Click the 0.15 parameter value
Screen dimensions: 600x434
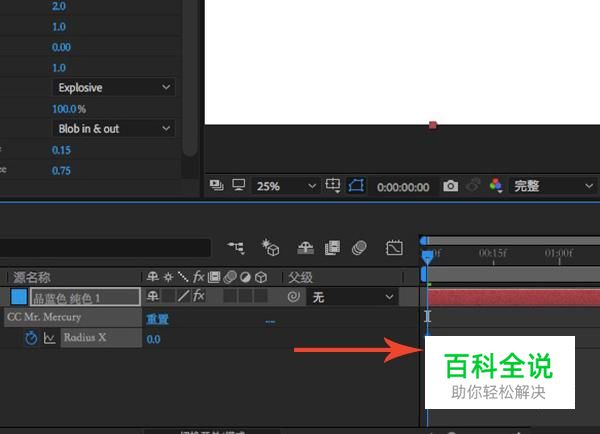(61, 150)
